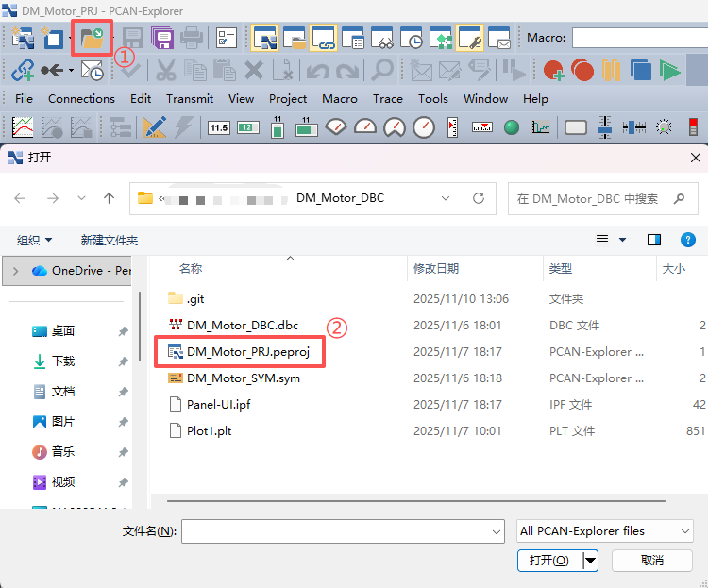
Task: Click the Open Project folder icon
Action: pos(93,39)
